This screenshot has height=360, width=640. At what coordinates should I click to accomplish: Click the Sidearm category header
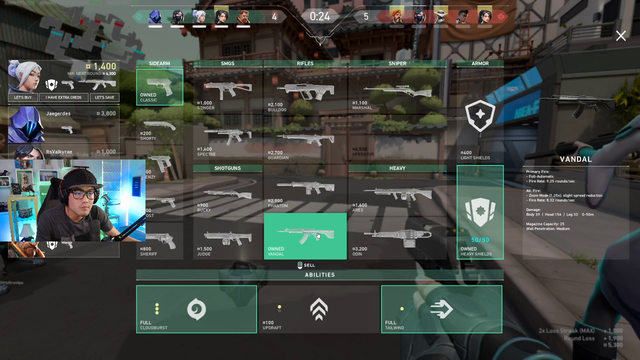point(160,64)
